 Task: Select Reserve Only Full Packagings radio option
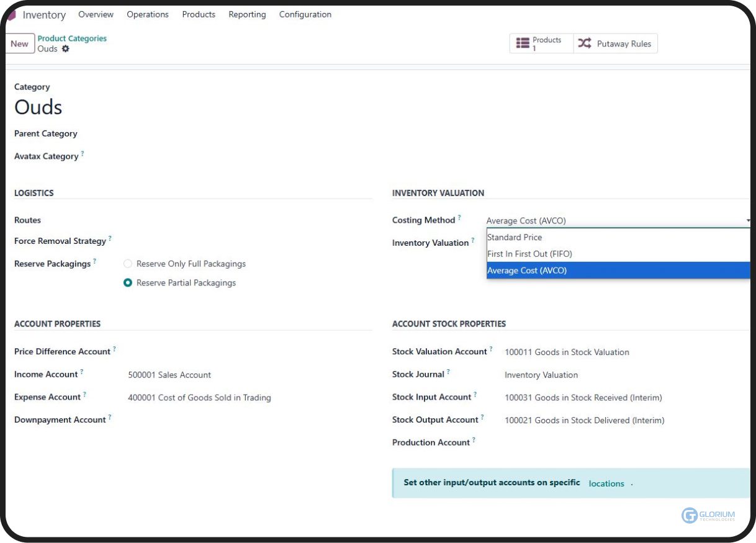pos(128,264)
